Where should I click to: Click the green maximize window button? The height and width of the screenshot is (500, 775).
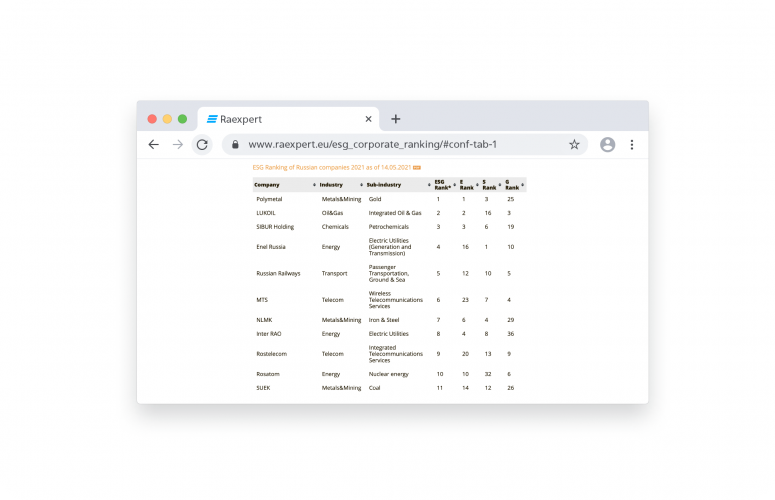coord(182,119)
